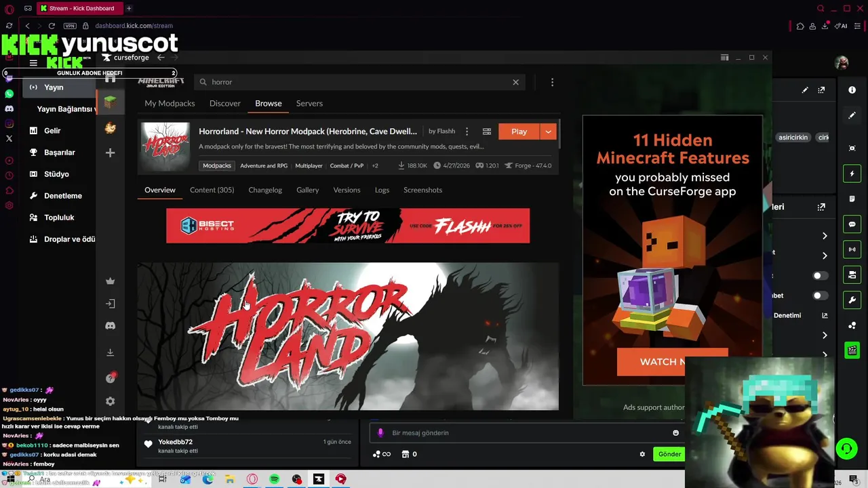868x488 pixels.
Task: Go back with the CurseForge back arrow
Action: point(161,58)
